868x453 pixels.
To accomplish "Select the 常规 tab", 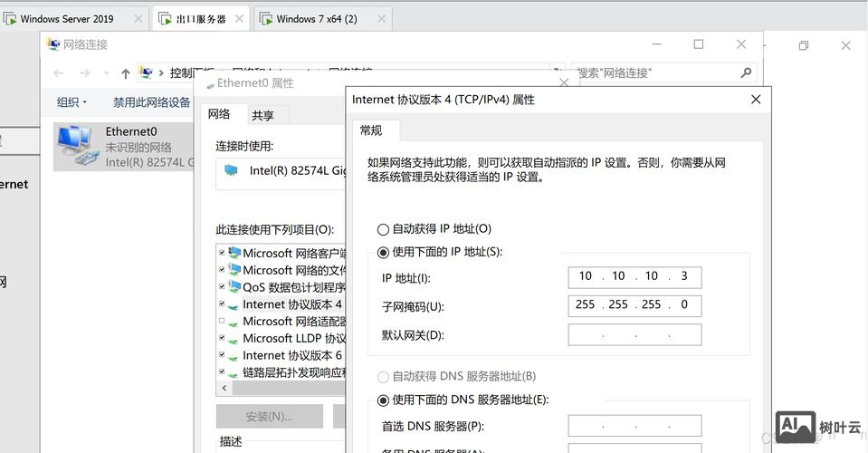I will (x=371, y=130).
